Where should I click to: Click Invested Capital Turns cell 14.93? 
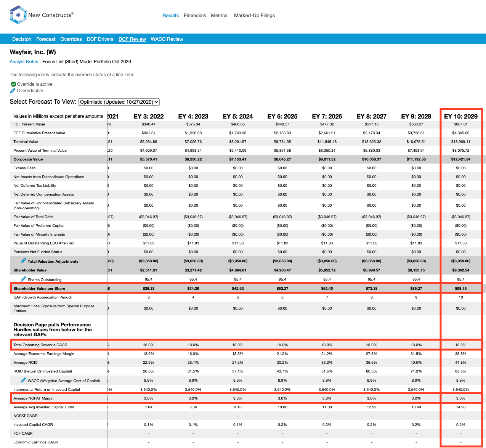(461, 407)
